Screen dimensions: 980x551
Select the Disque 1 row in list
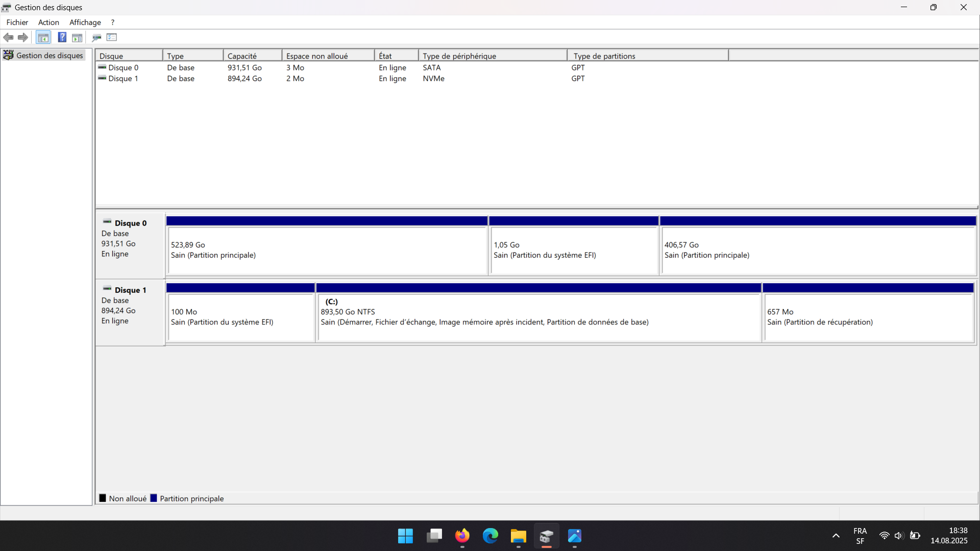[537, 78]
